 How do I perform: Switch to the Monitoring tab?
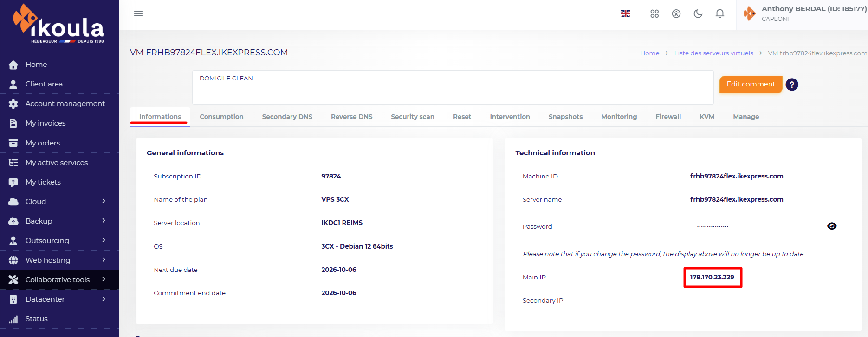click(x=619, y=117)
